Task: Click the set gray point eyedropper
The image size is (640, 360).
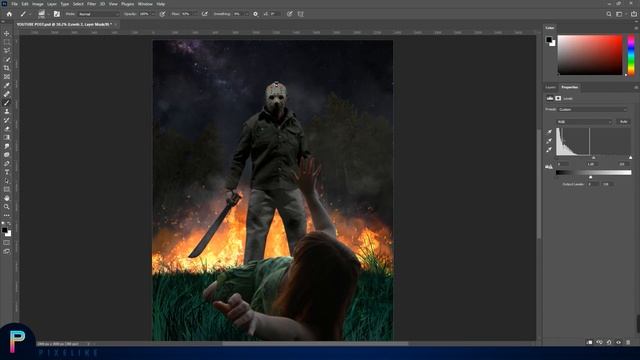Action: [549, 141]
